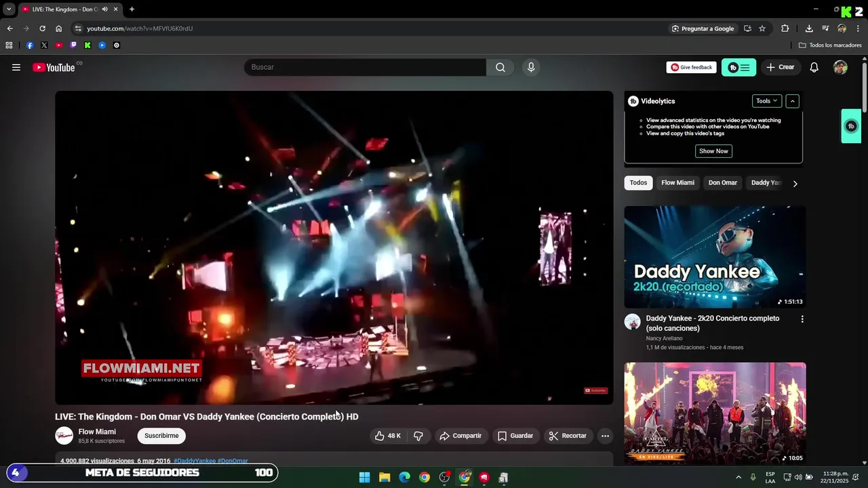868x488 pixels.
Task: Click the green Videolytics menu icon in header
Action: (738, 67)
